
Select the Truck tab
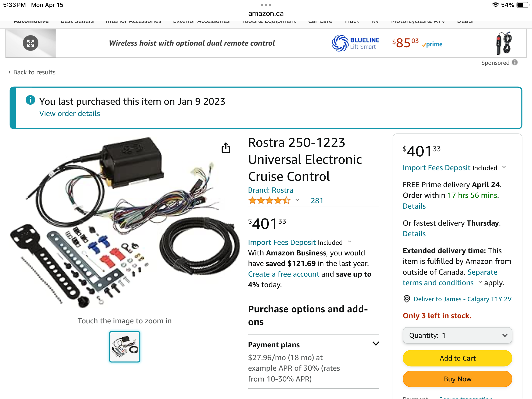coord(352,21)
